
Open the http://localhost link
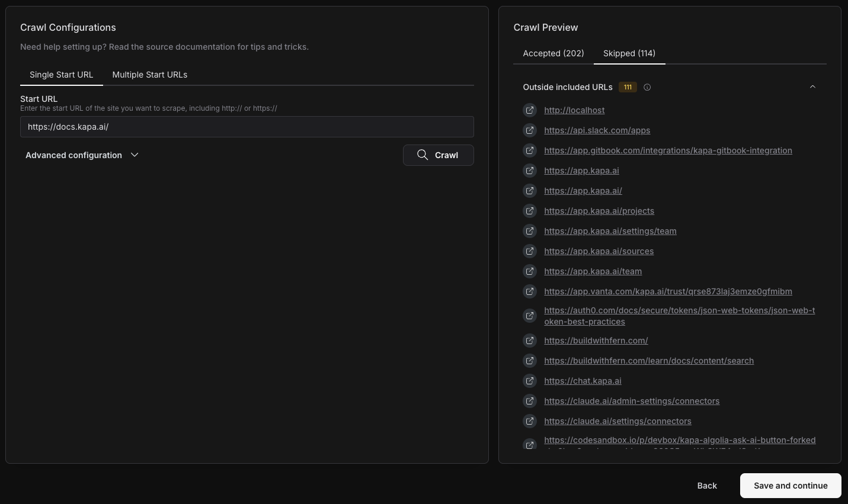coord(574,110)
